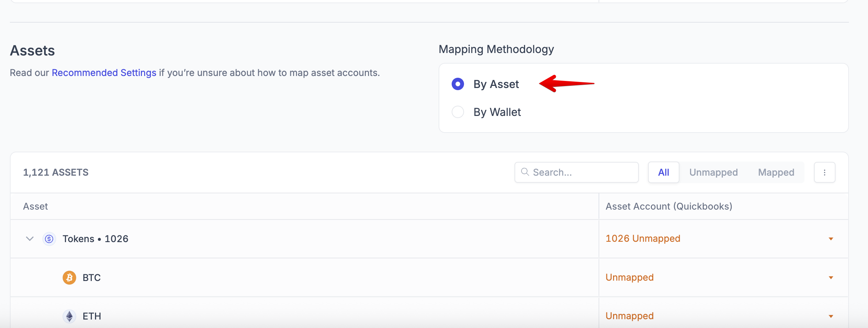Click into the assets Search field

pyautogui.click(x=583, y=172)
